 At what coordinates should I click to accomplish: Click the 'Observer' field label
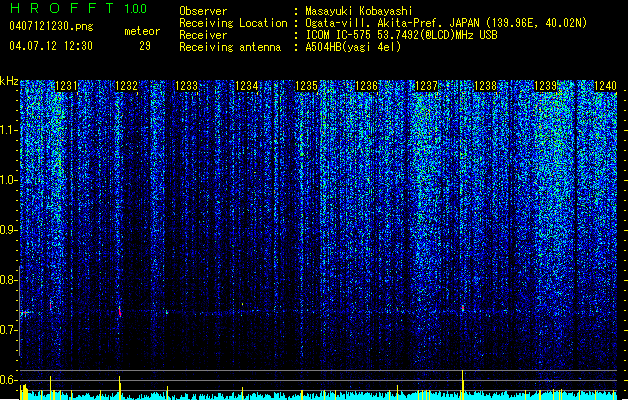click(203, 11)
